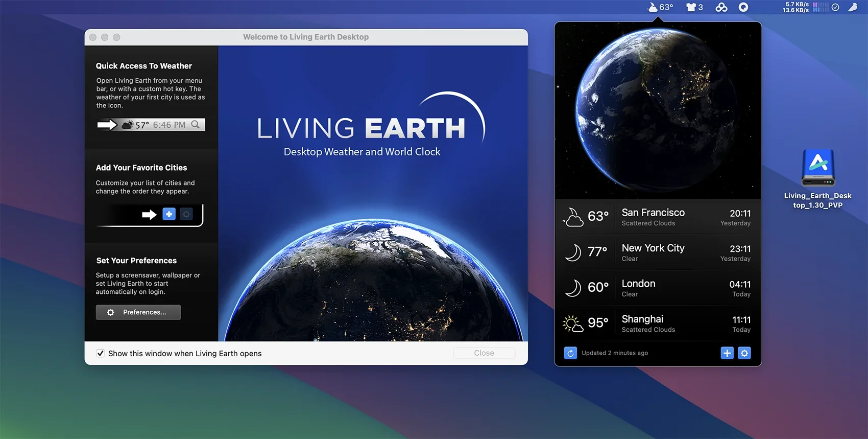Click Shanghai sun and cloud weather icon
The height and width of the screenshot is (439, 868).
[573, 324]
